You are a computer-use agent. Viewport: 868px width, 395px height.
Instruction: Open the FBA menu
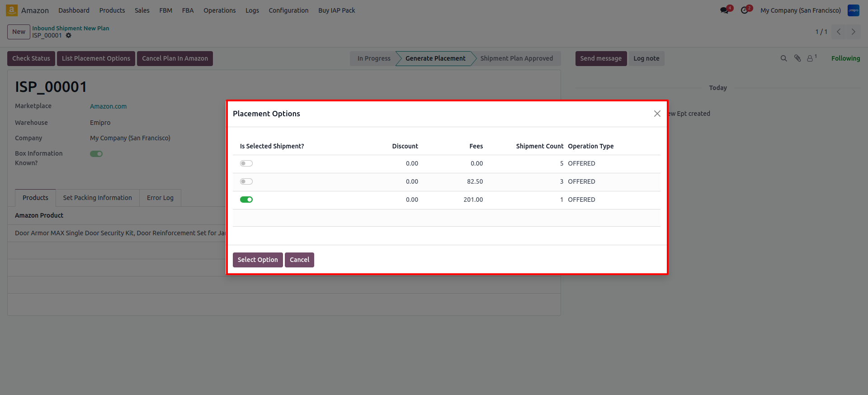188,10
